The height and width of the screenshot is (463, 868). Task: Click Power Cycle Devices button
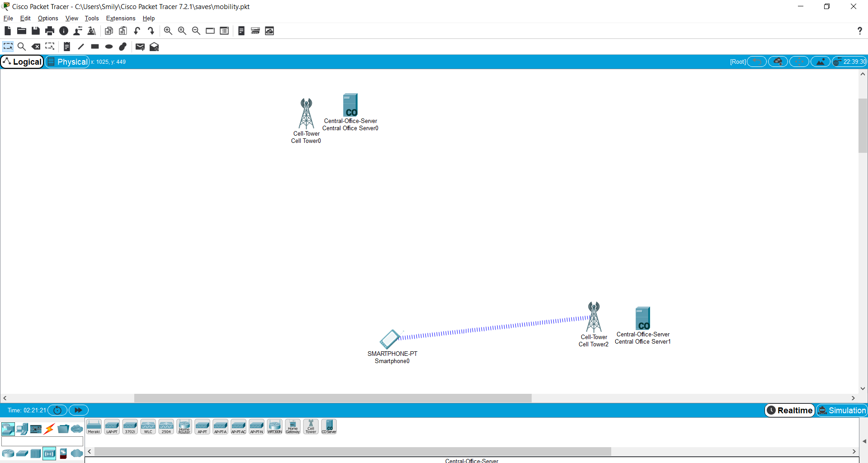tap(57, 410)
